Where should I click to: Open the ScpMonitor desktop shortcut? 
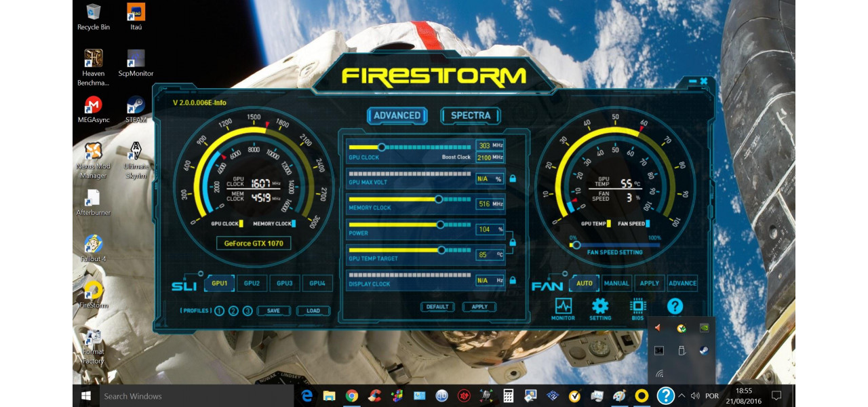tap(136, 64)
